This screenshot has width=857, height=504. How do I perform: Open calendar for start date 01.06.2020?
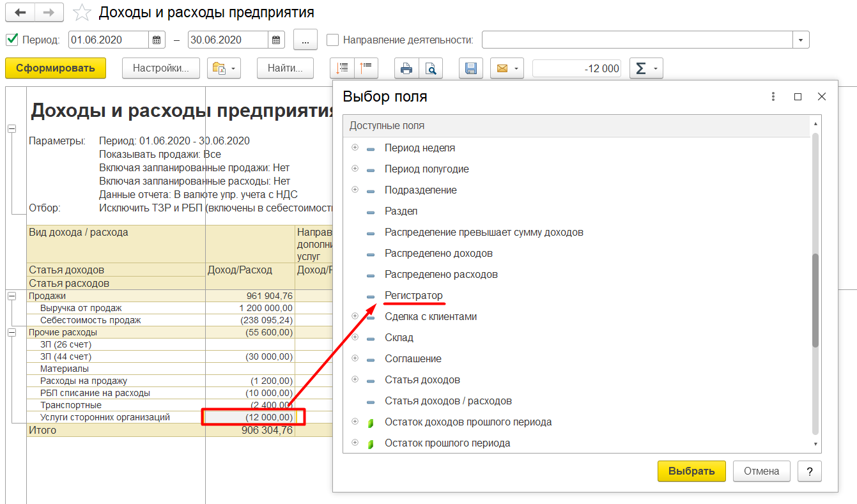pos(157,40)
